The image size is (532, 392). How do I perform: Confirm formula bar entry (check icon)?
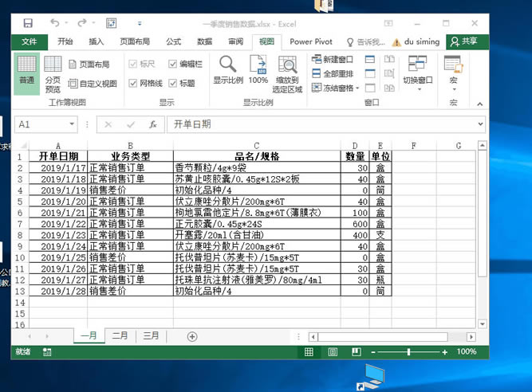tap(131, 124)
